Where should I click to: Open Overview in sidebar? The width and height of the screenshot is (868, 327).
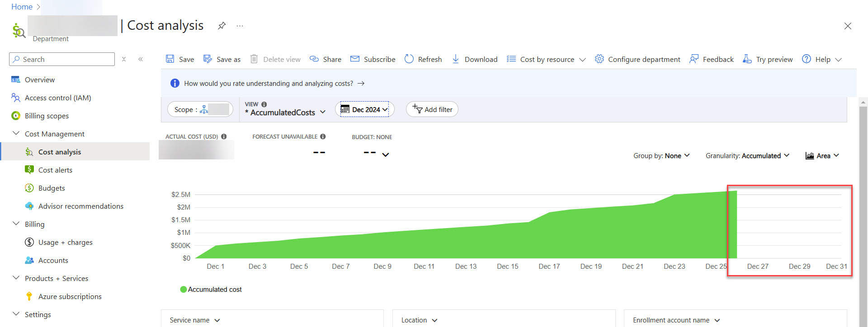click(40, 79)
